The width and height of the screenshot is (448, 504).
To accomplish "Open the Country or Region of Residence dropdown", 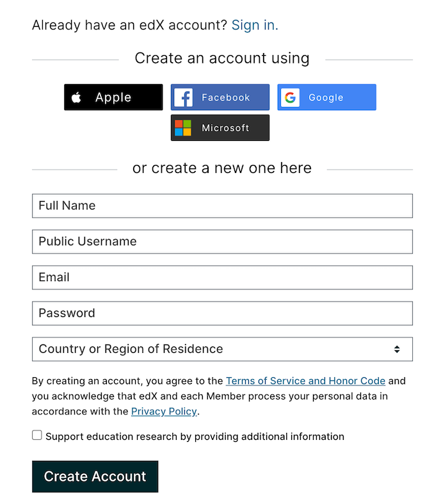I will pyautogui.click(x=222, y=349).
